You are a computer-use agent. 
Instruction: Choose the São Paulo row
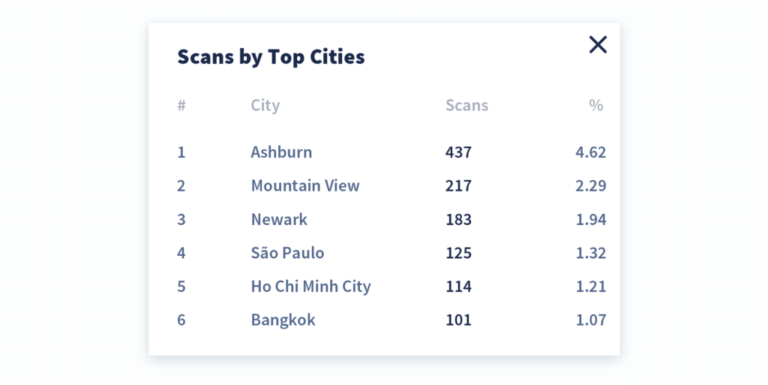tap(391, 253)
